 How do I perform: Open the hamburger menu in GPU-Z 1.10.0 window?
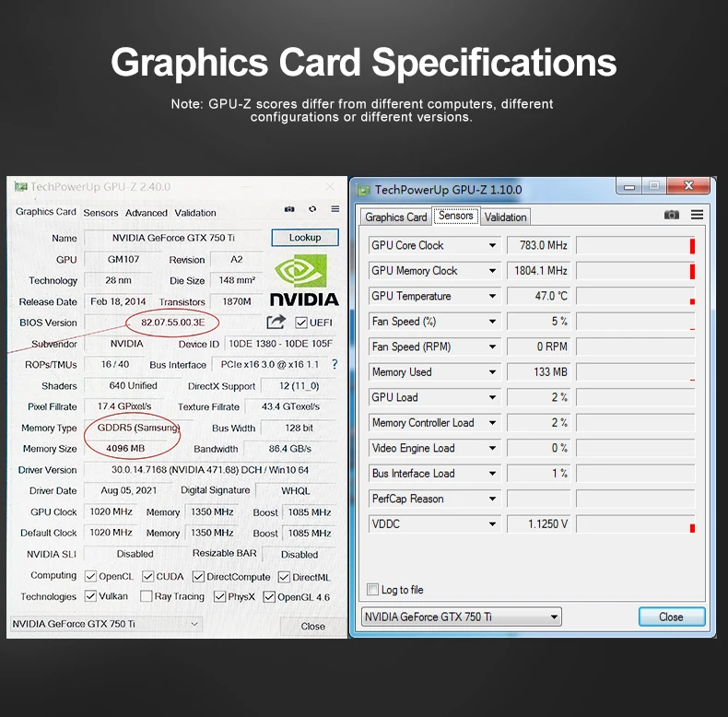tap(697, 215)
